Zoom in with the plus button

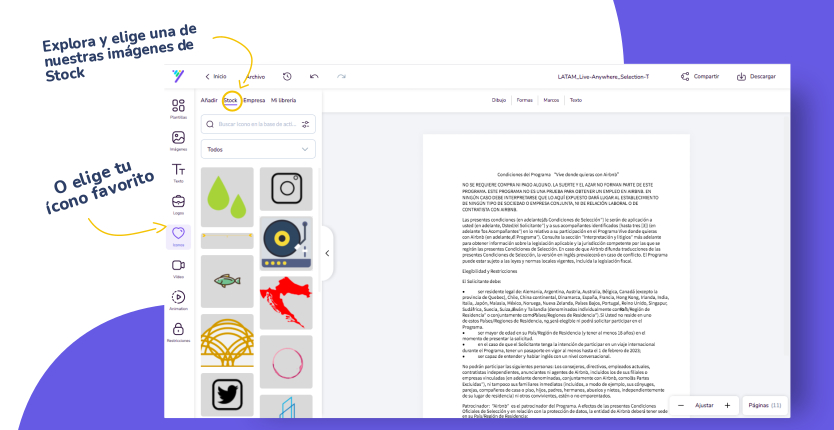(x=727, y=405)
